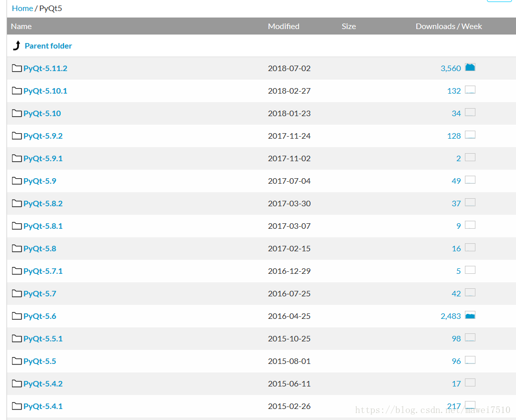Click the download stats chart icon for PyQt-5.6
The image size is (516, 420).
470,315
